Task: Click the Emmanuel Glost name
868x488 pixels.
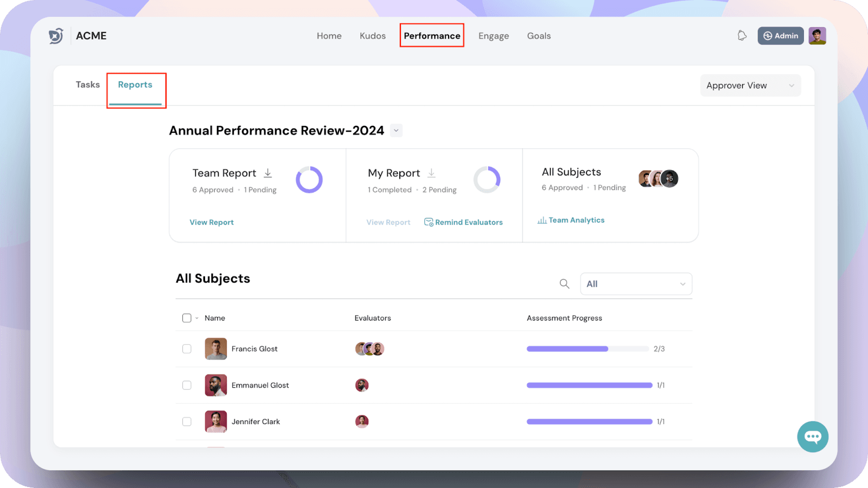Action: tap(260, 385)
